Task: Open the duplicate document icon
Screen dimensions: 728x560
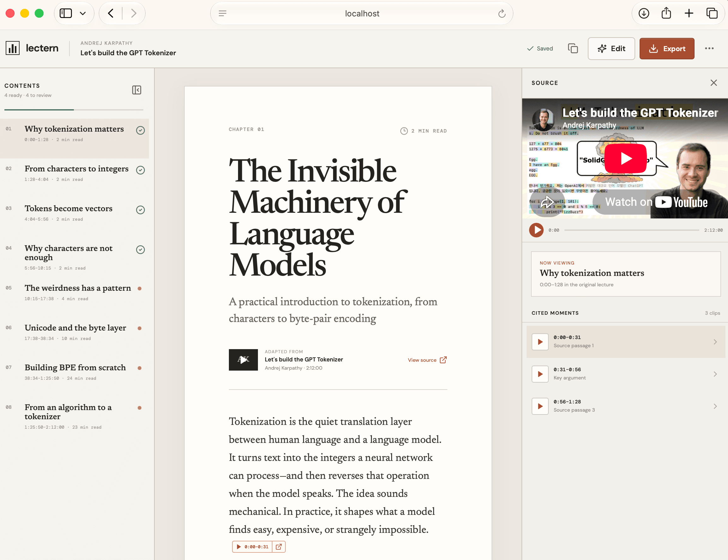Action: [573, 49]
